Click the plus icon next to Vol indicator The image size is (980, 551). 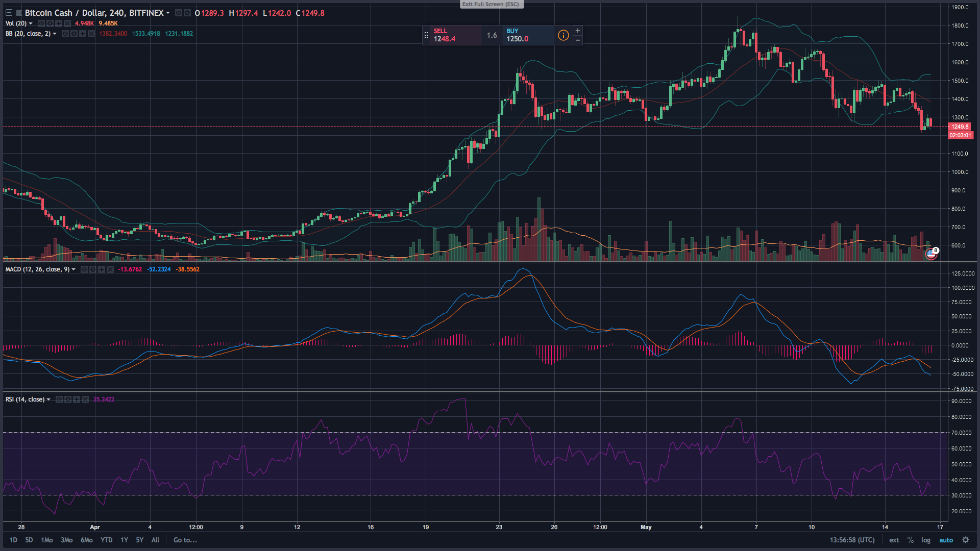(x=59, y=23)
